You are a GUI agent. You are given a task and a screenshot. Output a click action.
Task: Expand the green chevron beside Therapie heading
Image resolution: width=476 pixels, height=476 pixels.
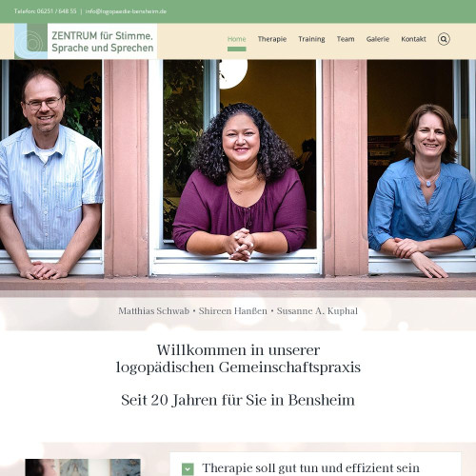188,468
